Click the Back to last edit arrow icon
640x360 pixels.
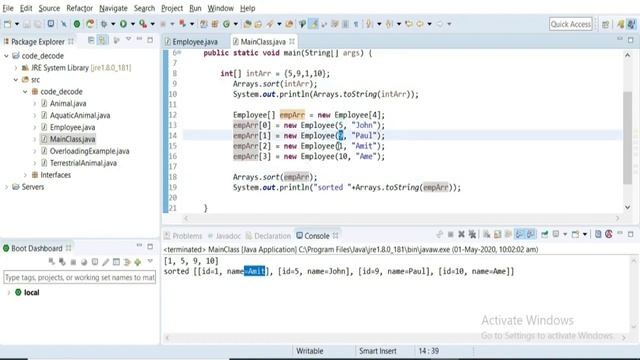pos(409,24)
